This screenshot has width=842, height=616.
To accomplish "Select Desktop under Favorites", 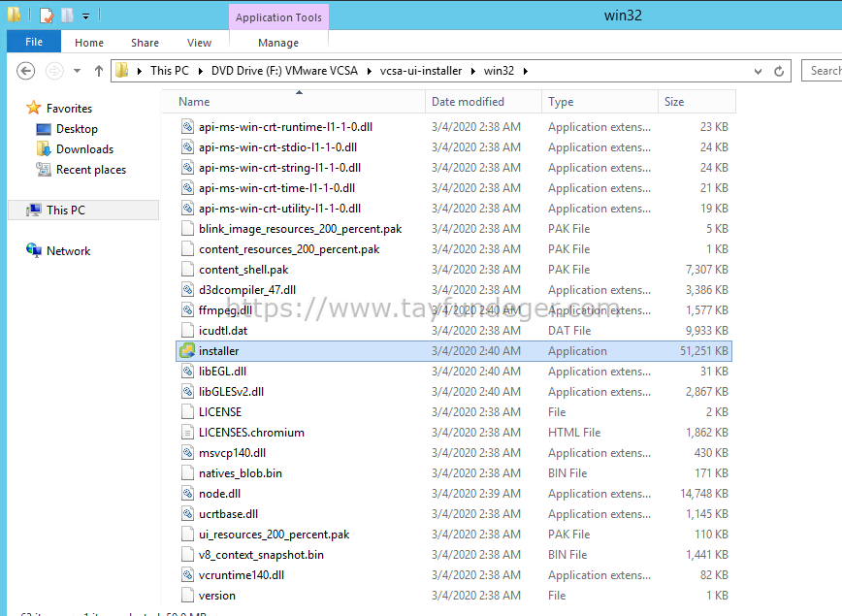I will tap(77, 129).
